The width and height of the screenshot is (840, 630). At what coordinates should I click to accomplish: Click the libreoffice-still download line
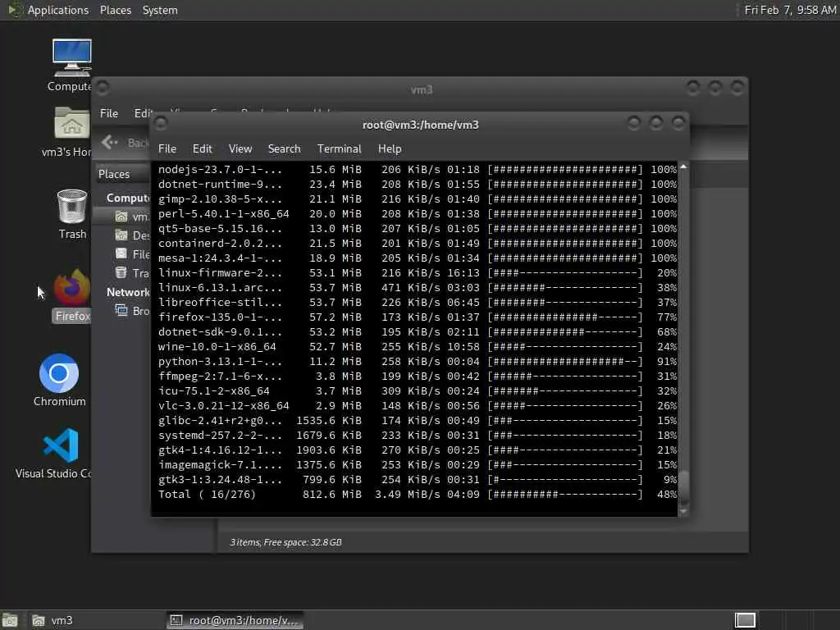coord(418,302)
